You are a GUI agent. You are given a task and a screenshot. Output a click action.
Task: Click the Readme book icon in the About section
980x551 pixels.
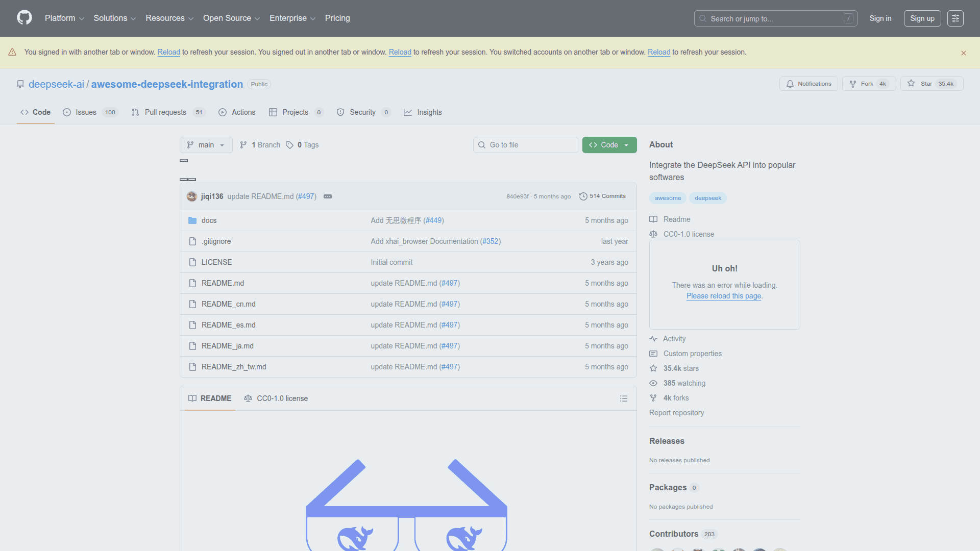[x=653, y=219]
